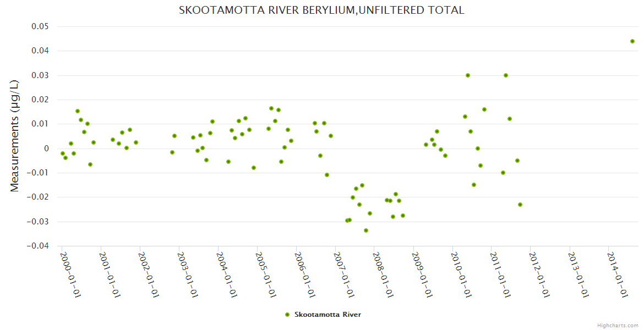Select the very first data point in 2000
The height and width of the screenshot is (330, 644).
[63, 153]
